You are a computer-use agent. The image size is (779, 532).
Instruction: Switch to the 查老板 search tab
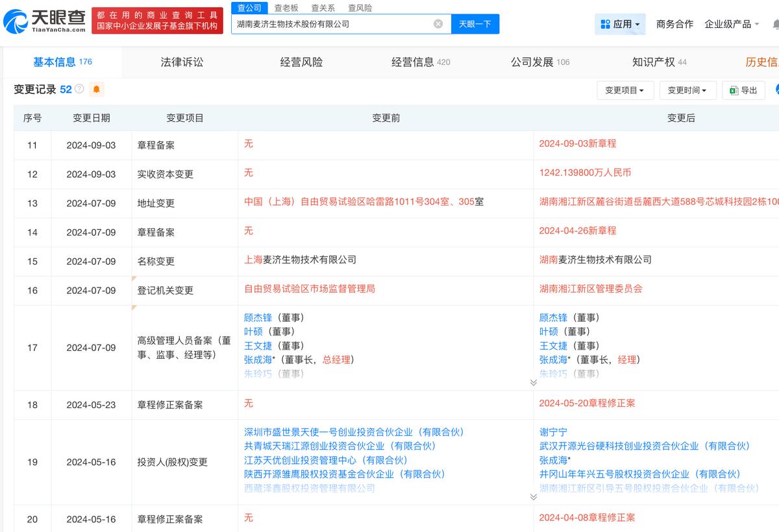point(286,8)
